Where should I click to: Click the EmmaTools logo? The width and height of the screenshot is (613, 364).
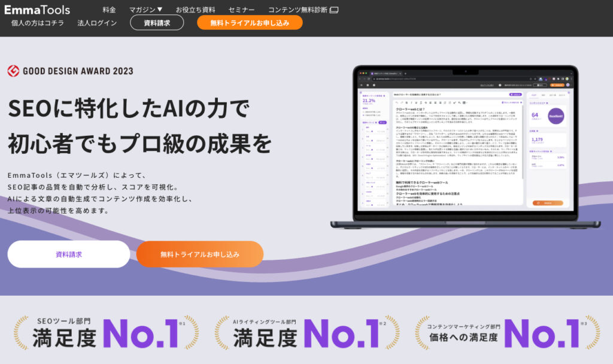point(37,10)
